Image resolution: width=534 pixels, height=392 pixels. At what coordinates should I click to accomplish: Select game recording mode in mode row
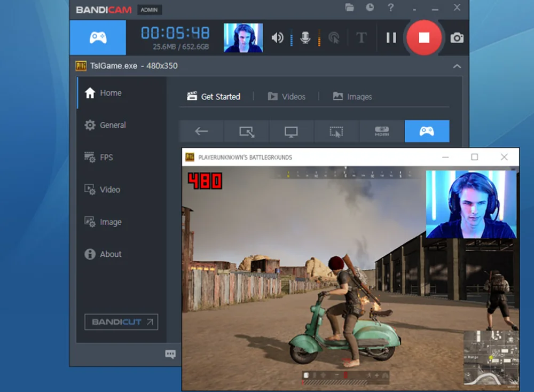[427, 131]
